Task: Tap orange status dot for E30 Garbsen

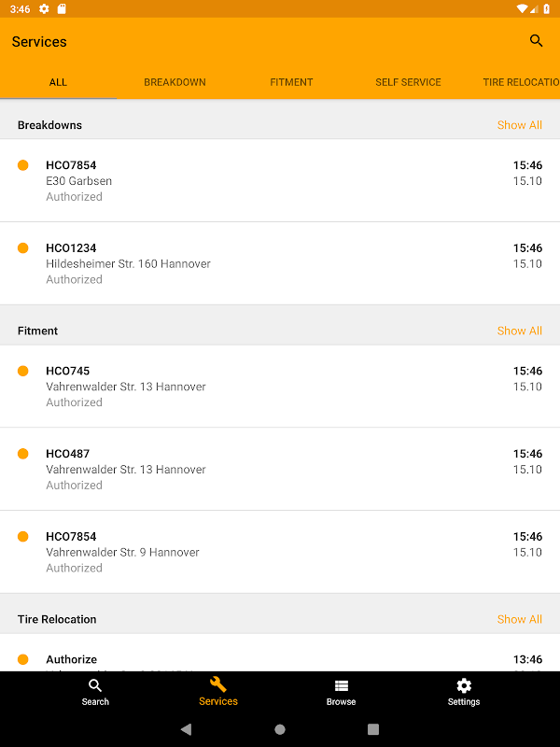Action: click(x=23, y=165)
